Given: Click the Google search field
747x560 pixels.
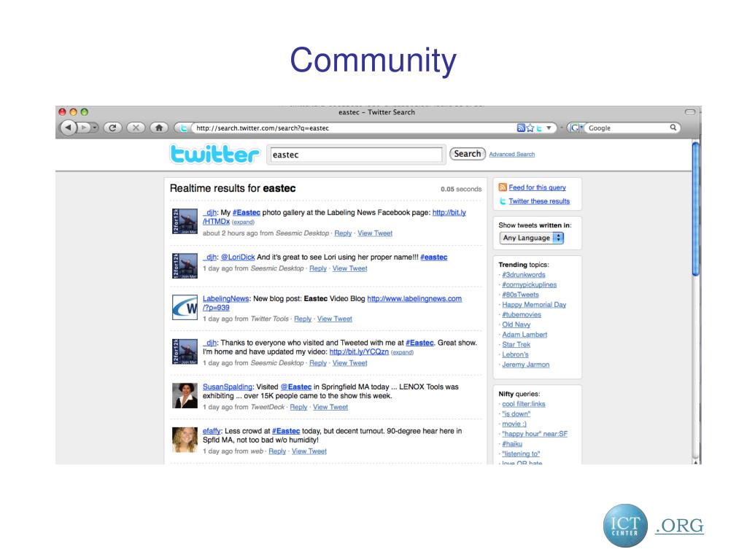Looking at the screenshot, I should tap(627, 128).
